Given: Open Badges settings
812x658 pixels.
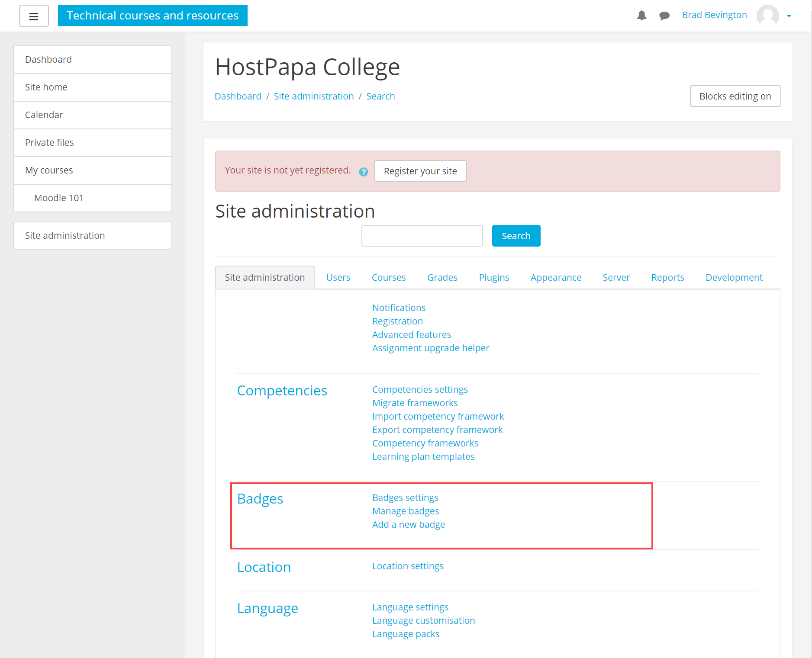Looking at the screenshot, I should pos(405,498).
